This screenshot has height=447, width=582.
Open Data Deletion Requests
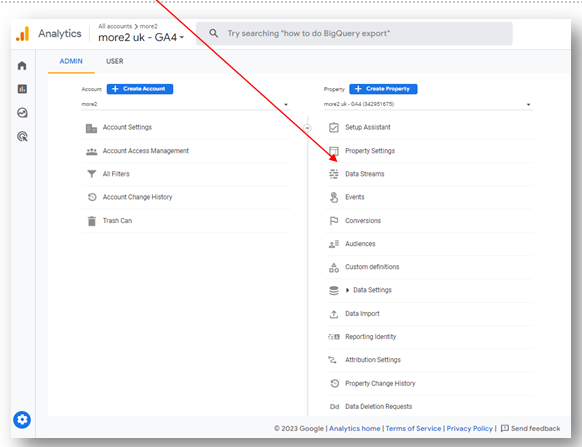point(379,407)
